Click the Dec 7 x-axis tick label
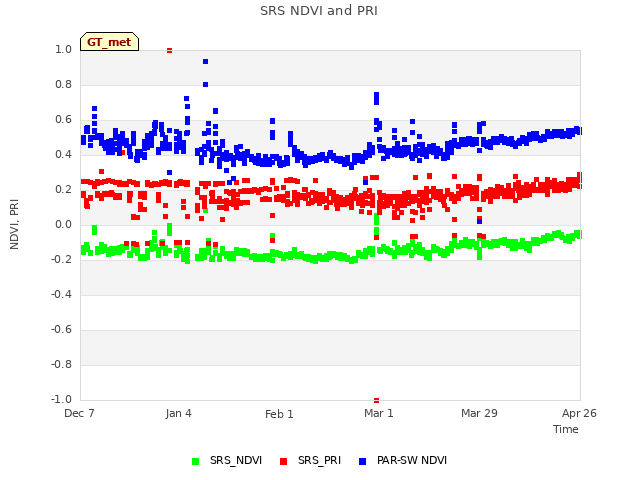 (x=79, y=413)
